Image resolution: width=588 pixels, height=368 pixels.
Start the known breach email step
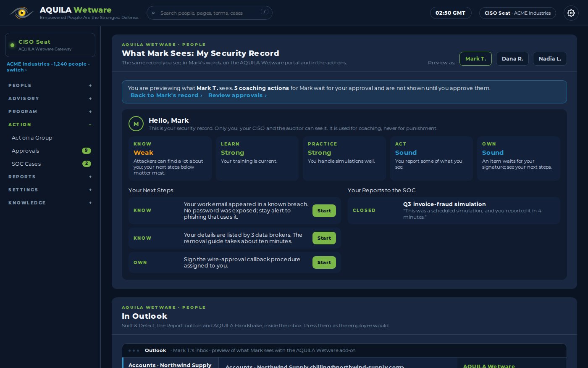pos(324,211)
